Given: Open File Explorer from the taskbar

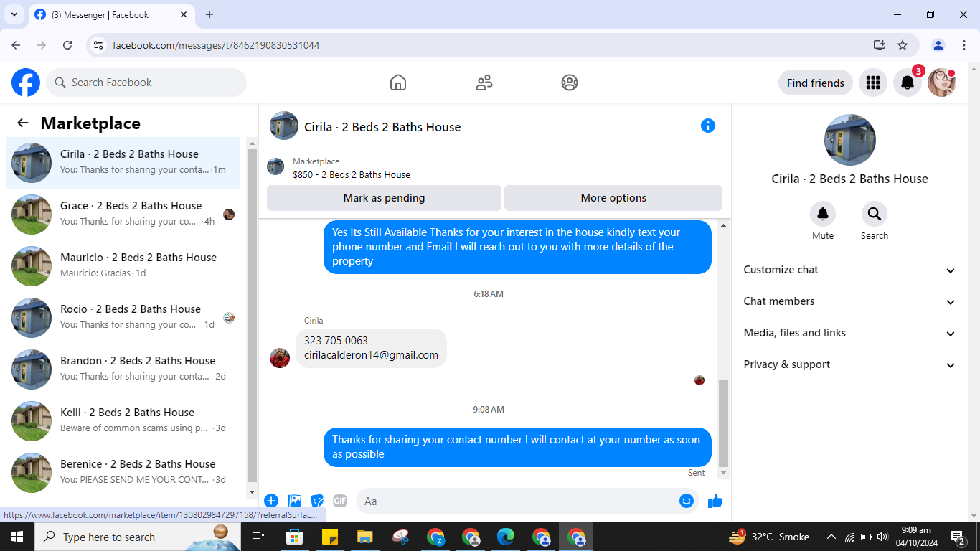Looking at the screenshot, I should pyautogui.click(x=365, y=537).
